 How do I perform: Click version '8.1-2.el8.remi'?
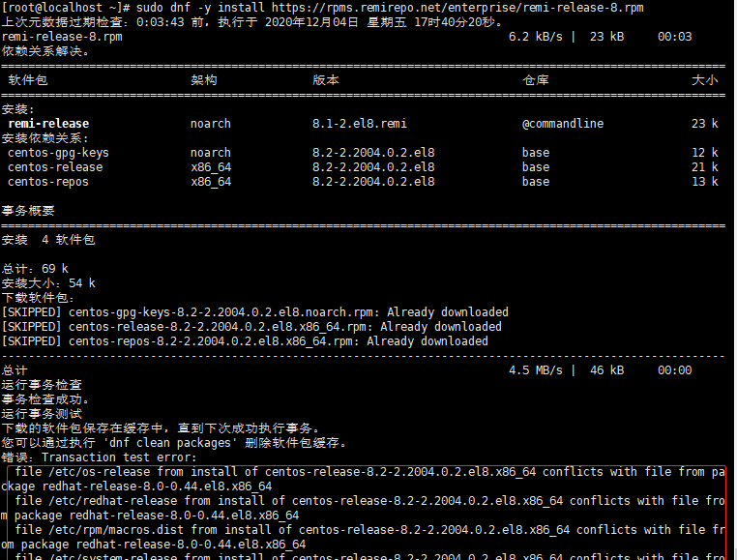pyautogui.click(x=360, y=124)
